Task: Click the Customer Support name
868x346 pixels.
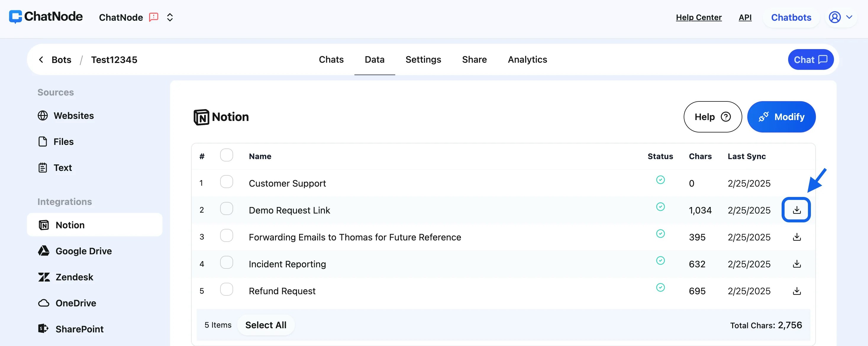Action: click(287, 183)
